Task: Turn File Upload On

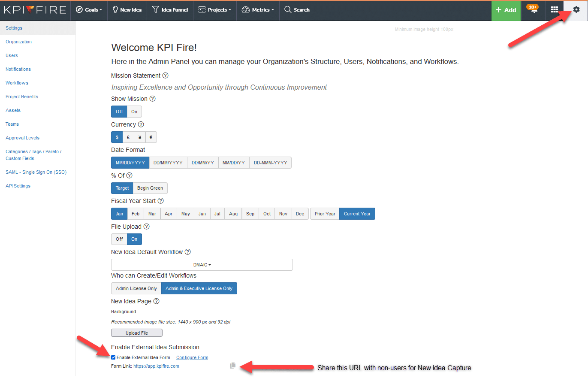Action: [x=135, y=239]
